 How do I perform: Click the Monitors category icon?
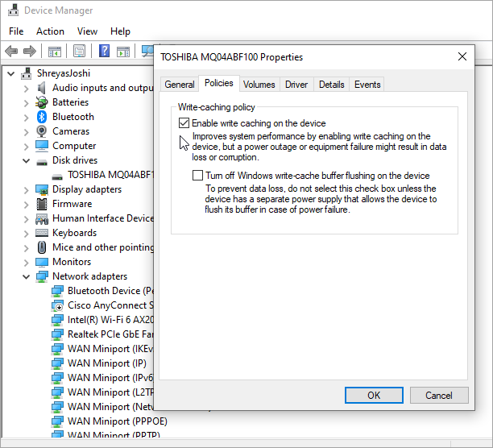click(x=42, y=262)
